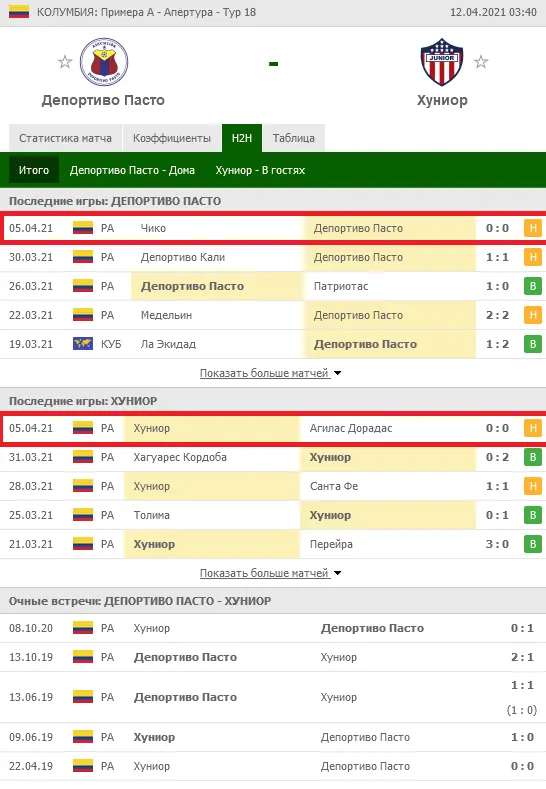Click the Colombia flag in the header
Screen dimensions: 546x789
[x=19, y=12]
